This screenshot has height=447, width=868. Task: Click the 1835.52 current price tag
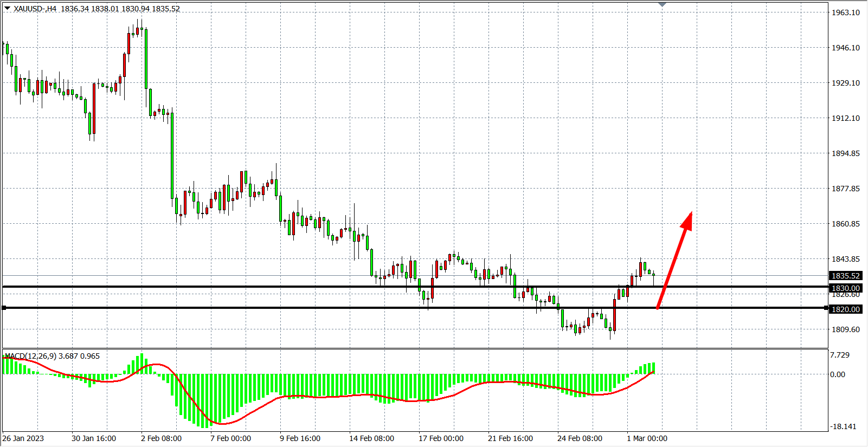click(846, 276)
